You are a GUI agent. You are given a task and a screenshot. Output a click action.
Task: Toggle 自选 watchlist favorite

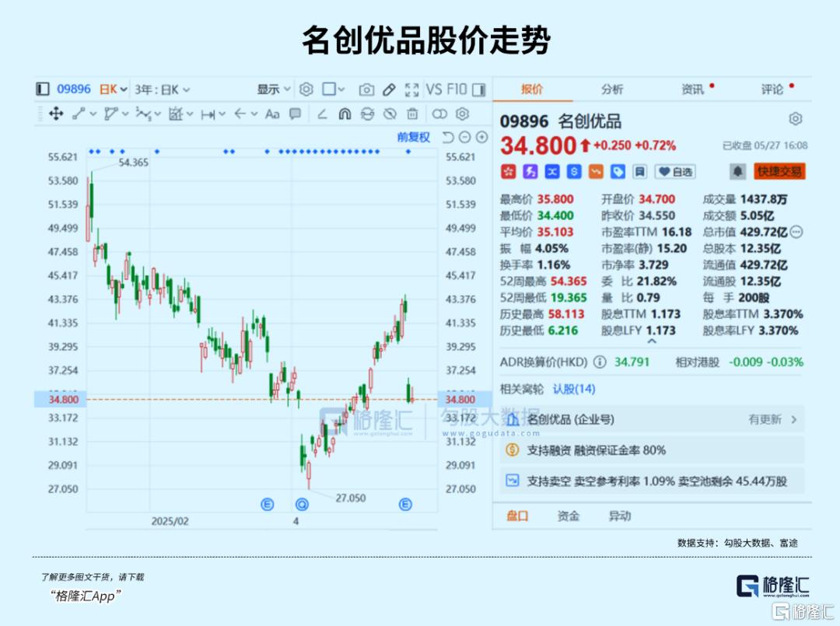(x=675, y=171)
